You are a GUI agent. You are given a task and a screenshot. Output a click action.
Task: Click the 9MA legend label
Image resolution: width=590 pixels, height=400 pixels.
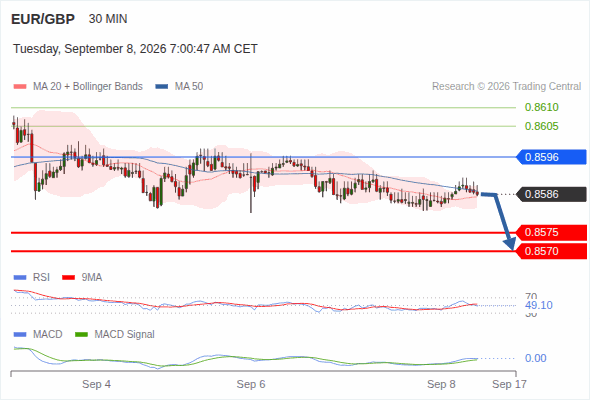click(x=92, y=278)
